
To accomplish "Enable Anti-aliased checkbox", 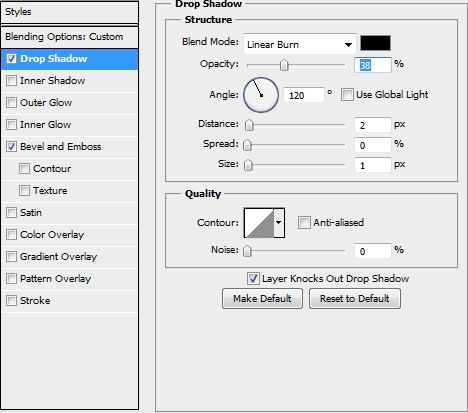I will click(304, 223).
